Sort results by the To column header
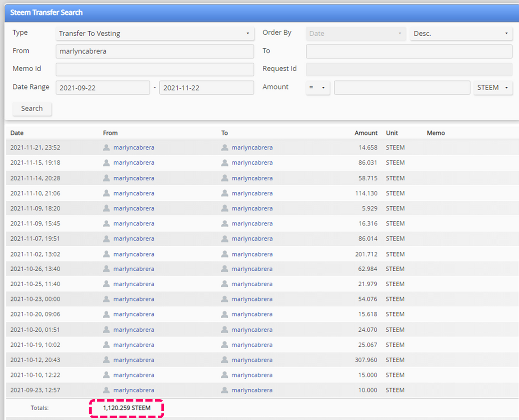 tap(225, 133)
